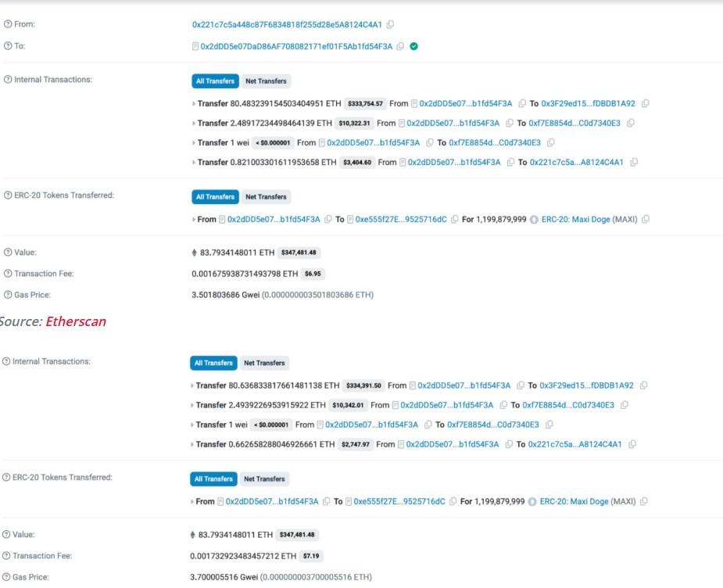Expand the 80.483239 ETH transfer row

click(194, 103)
